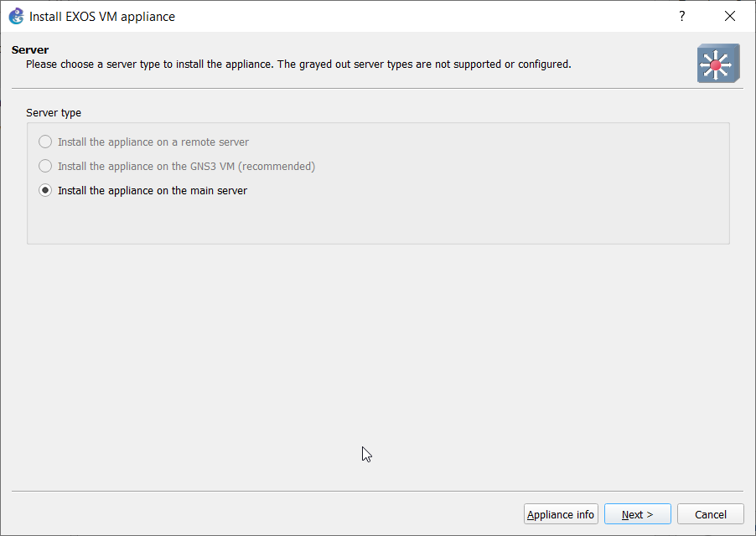Click the blank wizard area below options
The width and height of the screenshot is (756, 536).
[x=377, y=360]
